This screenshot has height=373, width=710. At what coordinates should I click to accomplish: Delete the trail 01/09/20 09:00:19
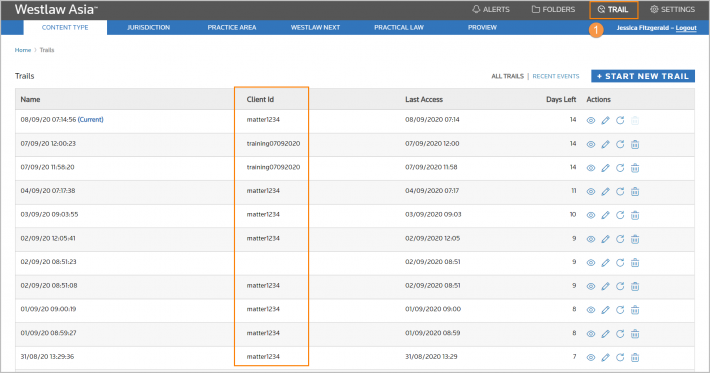click(635, 310)
